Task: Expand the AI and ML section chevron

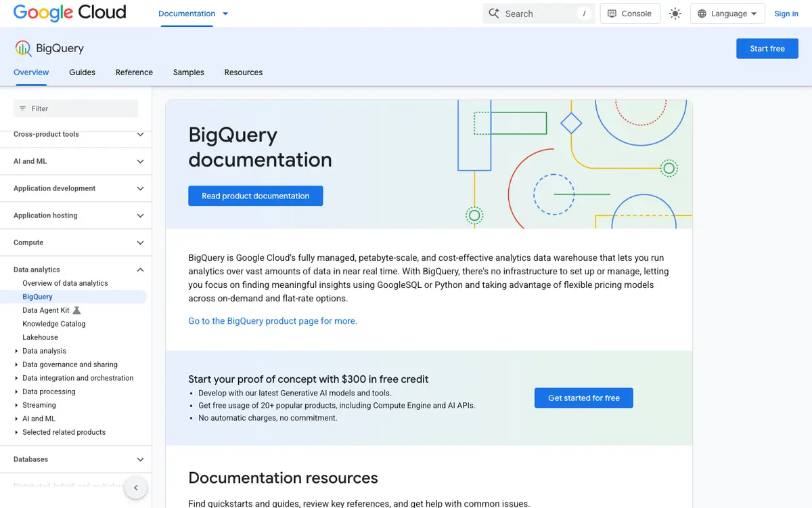Action: point(140,161)
